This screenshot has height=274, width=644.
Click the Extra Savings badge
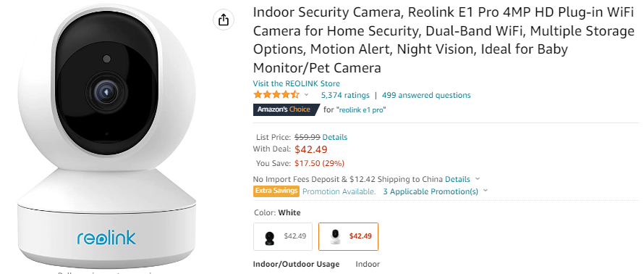point(276,191)
